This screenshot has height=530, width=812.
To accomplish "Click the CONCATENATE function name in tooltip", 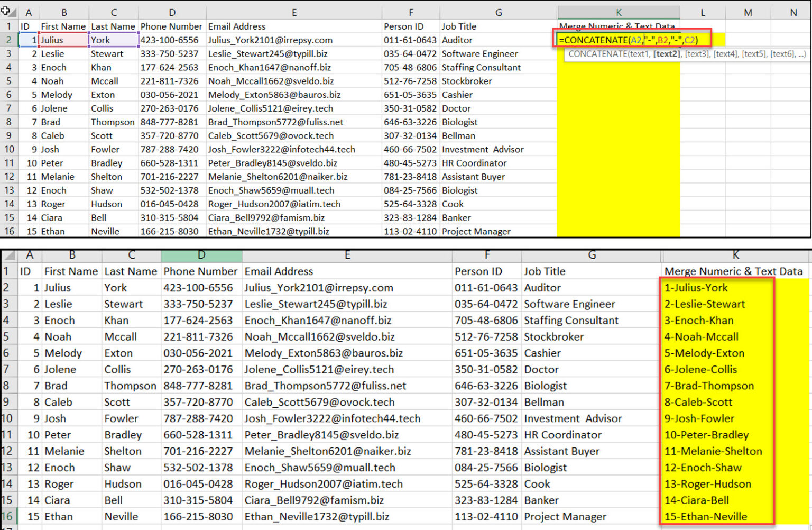I will (x=597, y=53).
